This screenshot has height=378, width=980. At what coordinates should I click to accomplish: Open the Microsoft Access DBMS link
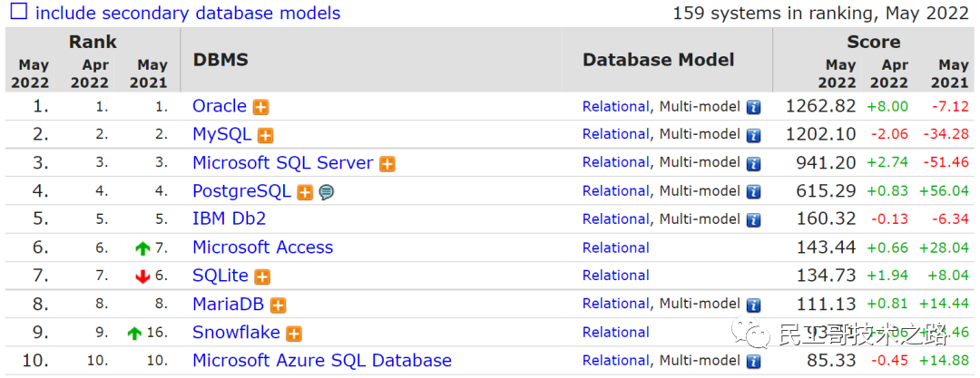[262, 247]
